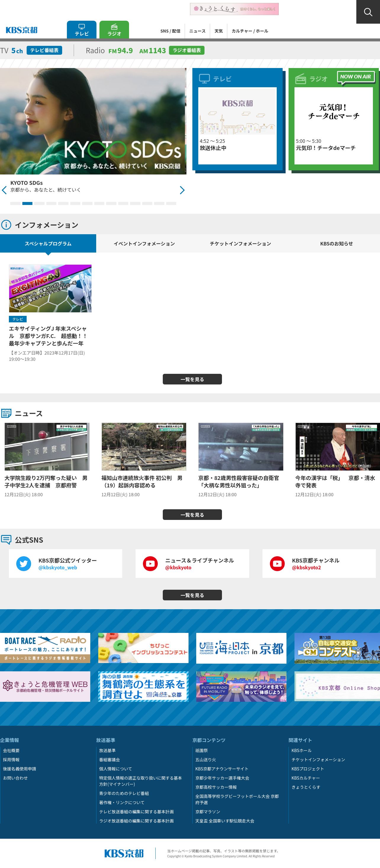Open the ラジオ tab with radio icon
Viewport: 380px width, 868px height.
(114, 30)
